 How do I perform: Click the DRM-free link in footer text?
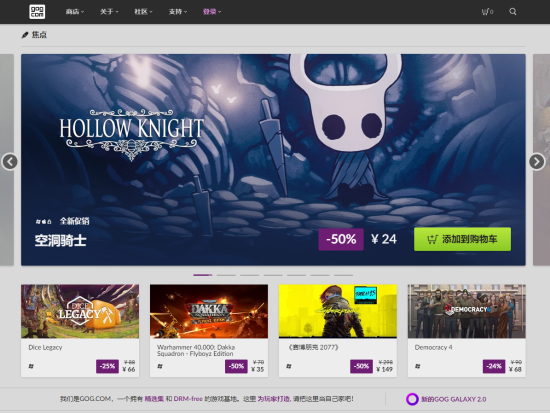188,399
